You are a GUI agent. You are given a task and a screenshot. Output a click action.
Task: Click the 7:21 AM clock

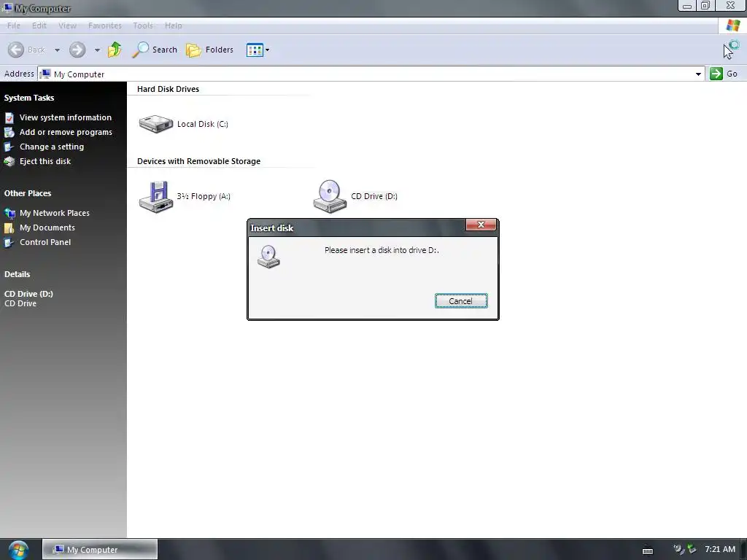pyautogui.click(x=720, y=550)
